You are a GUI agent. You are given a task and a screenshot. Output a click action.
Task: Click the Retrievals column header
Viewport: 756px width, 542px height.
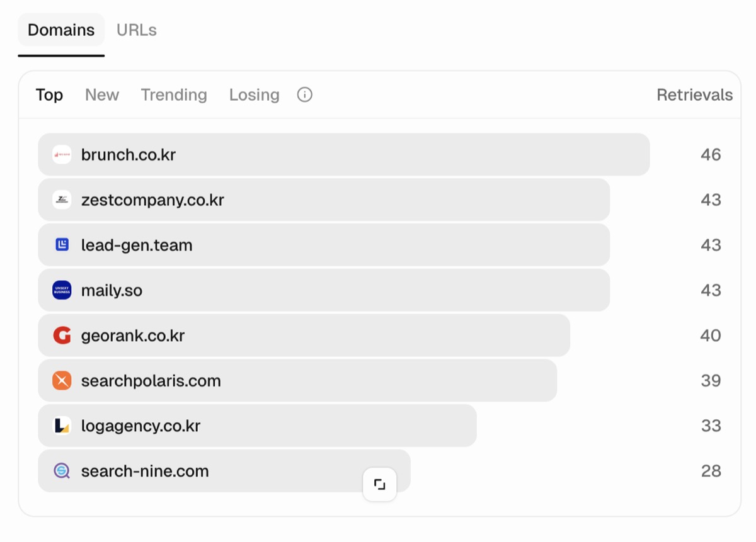click(x=695, y=95)
